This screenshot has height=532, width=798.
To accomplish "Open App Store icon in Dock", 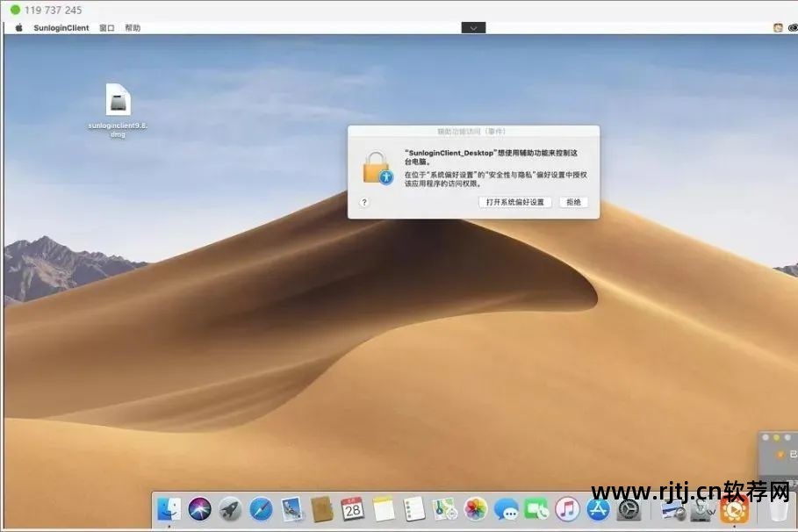I will 598,508.
